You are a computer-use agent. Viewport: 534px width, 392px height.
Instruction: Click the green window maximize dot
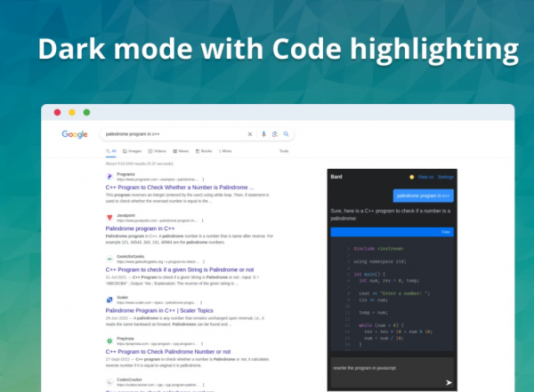pos(87,112)
